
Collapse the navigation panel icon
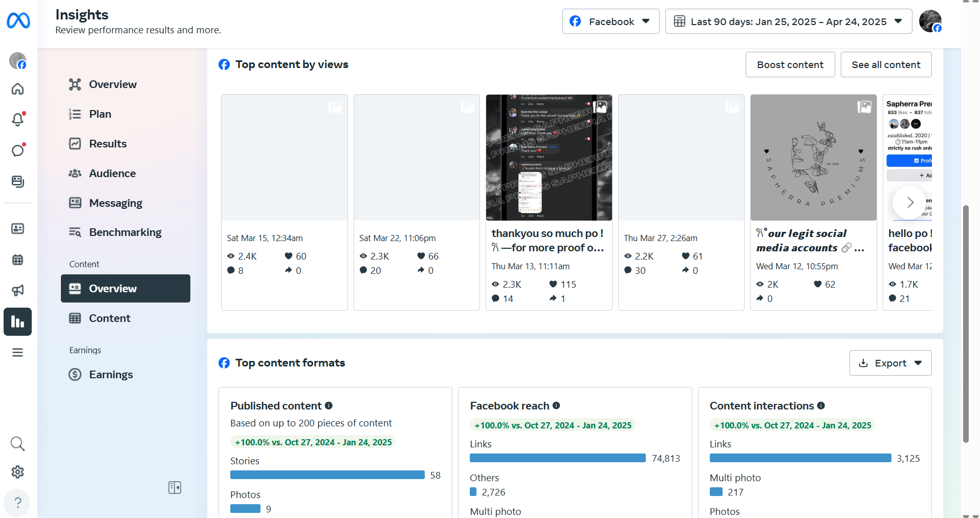pos(175,487)
